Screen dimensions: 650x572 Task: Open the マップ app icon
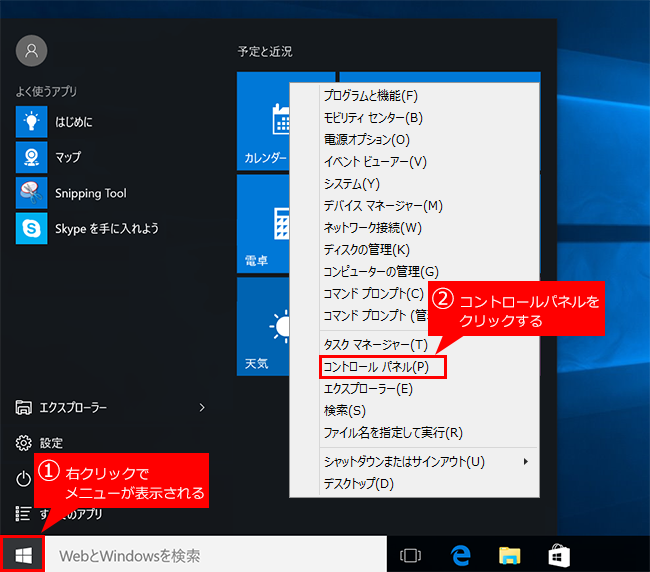[x=32, y=157]
